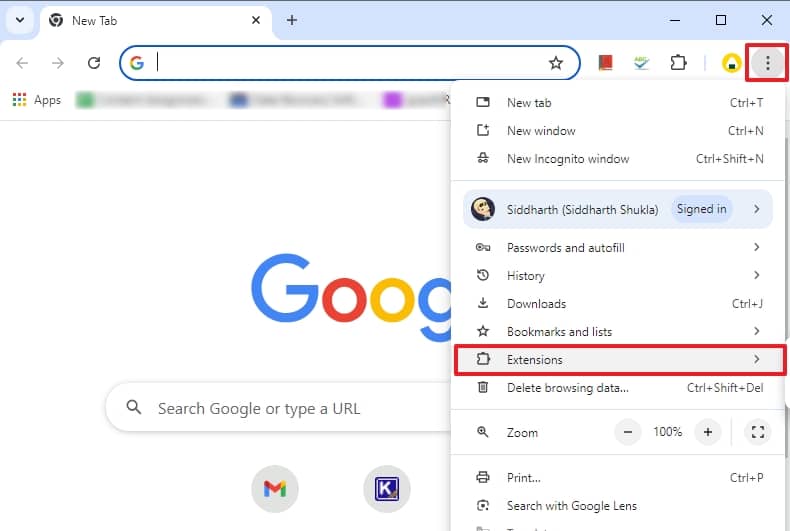
Task: Click the Google search box on page
Action: [x=278, y=407]
